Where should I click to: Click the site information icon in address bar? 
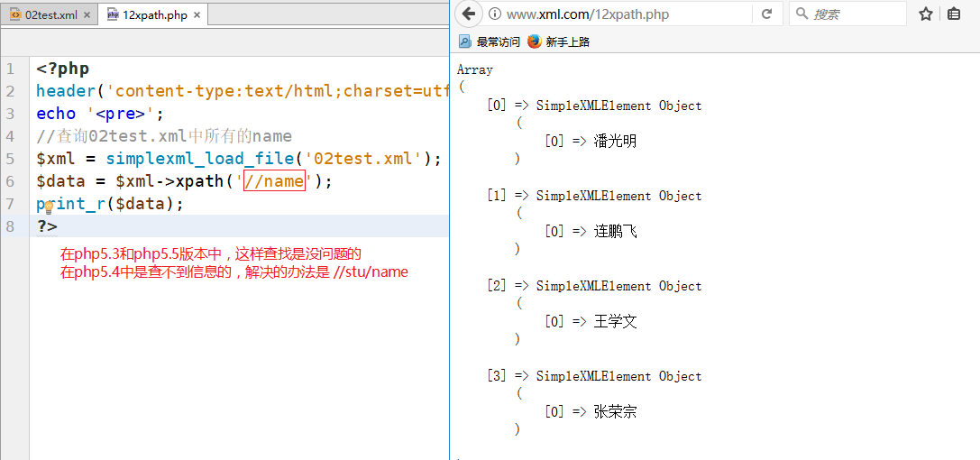[494, 14]
